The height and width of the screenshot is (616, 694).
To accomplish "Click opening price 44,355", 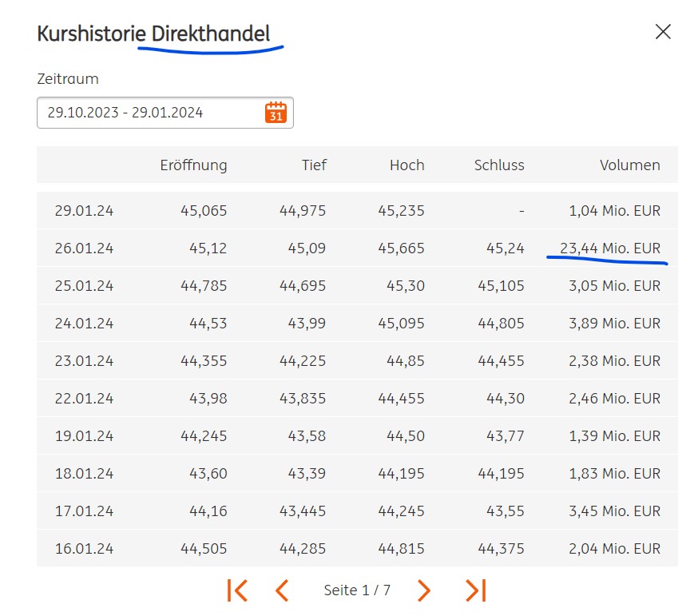I will 204,361.
